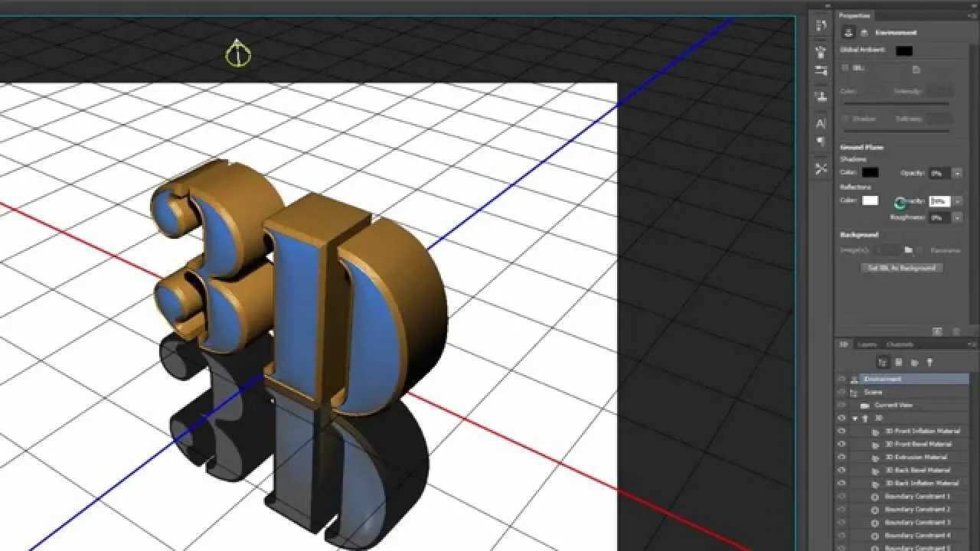Open the Tool Presets crossed-tools icon
The image size is (980, 551).
(822, 168)
